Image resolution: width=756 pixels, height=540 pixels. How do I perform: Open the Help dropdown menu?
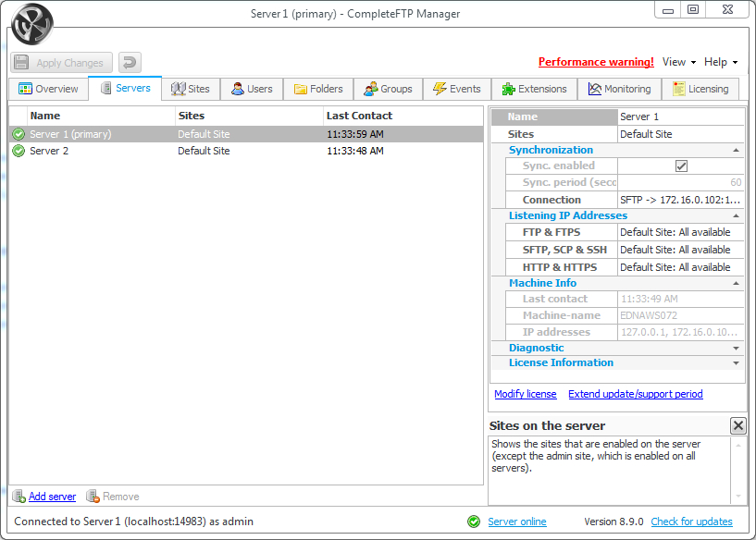coord(720,62)
